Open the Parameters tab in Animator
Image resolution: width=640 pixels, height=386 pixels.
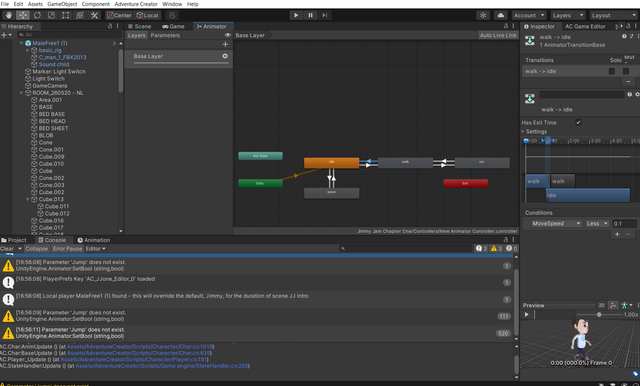coord(165,35)
